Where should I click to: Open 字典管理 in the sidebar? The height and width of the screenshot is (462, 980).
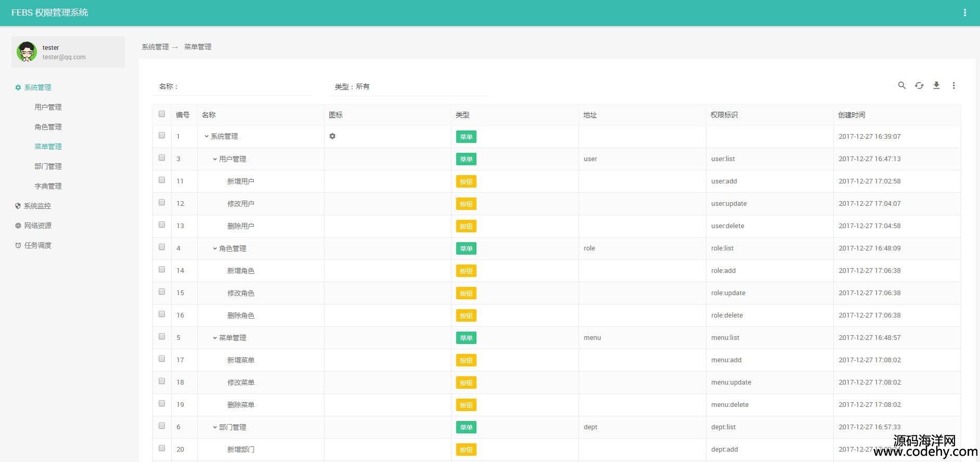point(48,186)
